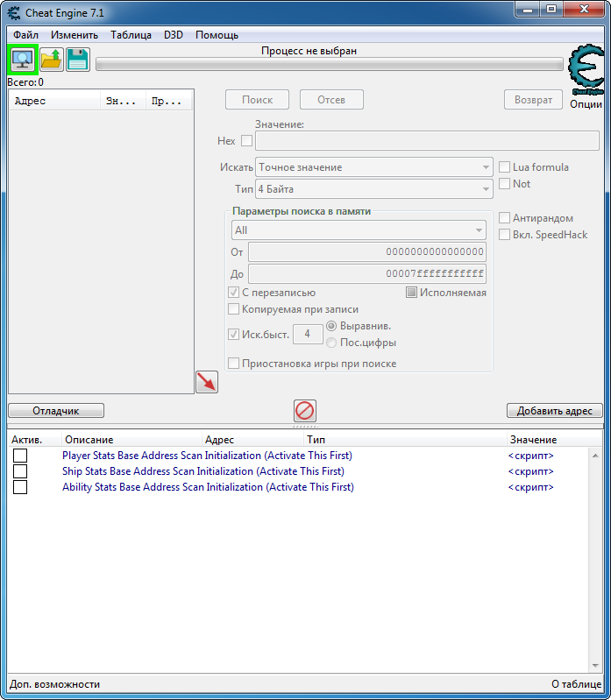
Task: Open settings via the Cheat Engine logo
Action: 586,69
